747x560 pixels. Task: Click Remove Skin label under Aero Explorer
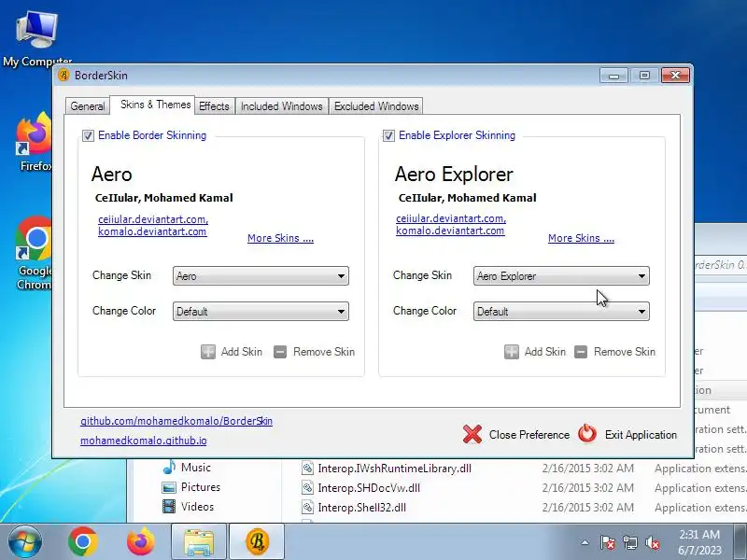(625, 352)
